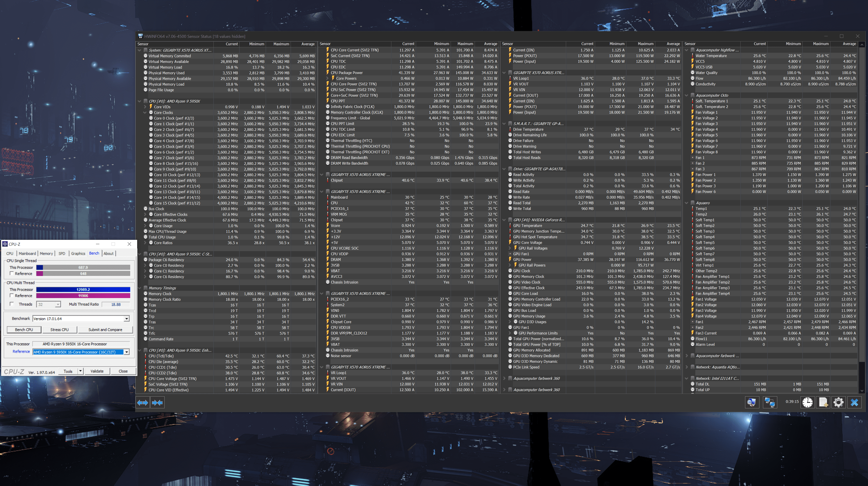Click Submit and Compare button
This screenshot has height=486, width=868.
[x=105, y=330]
